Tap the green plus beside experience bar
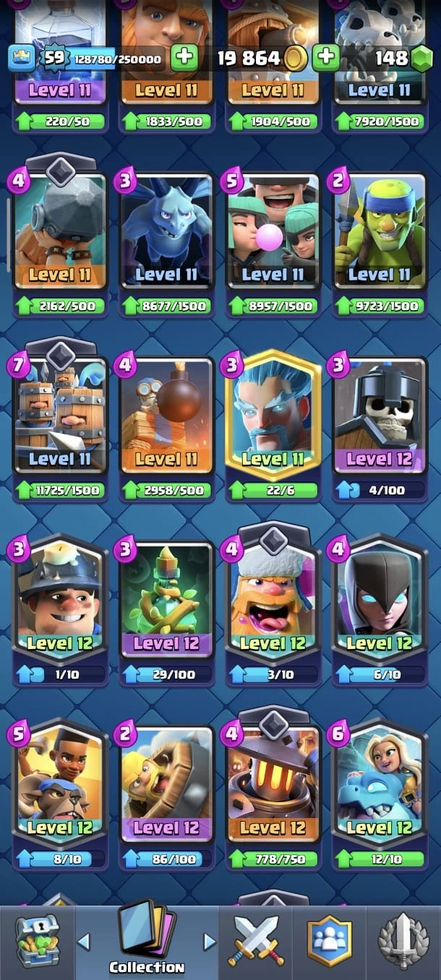The height and width of the screenshot is (980, 441). 184,58
